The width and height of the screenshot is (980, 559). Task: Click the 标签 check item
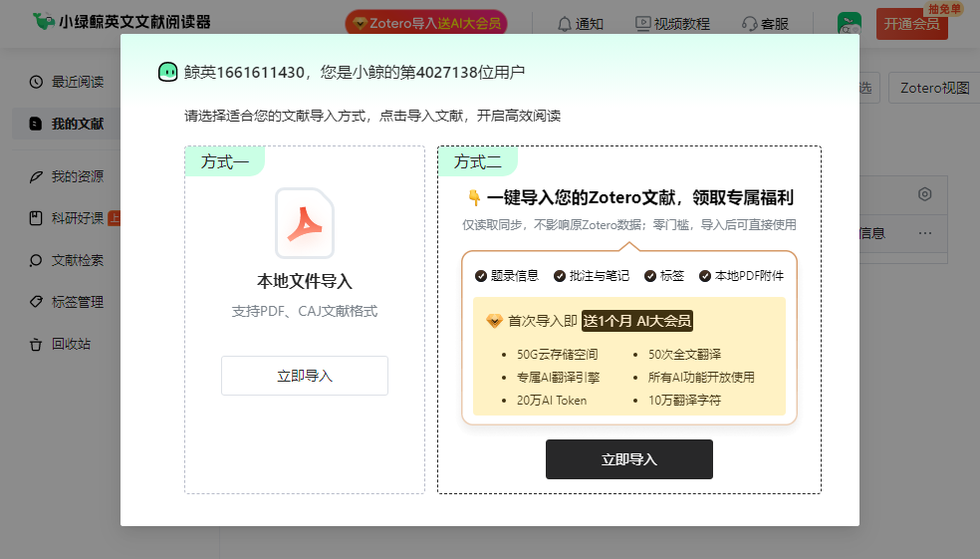click(664, 276)
